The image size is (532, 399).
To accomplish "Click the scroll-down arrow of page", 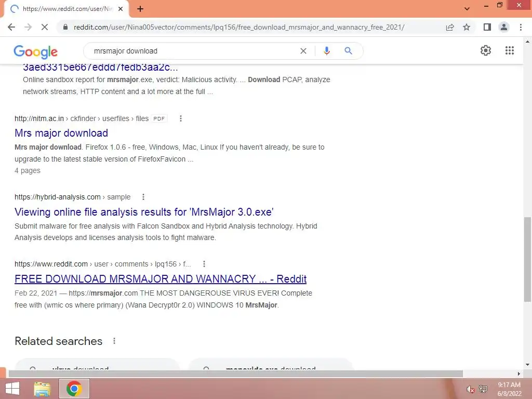I will 527,365.
